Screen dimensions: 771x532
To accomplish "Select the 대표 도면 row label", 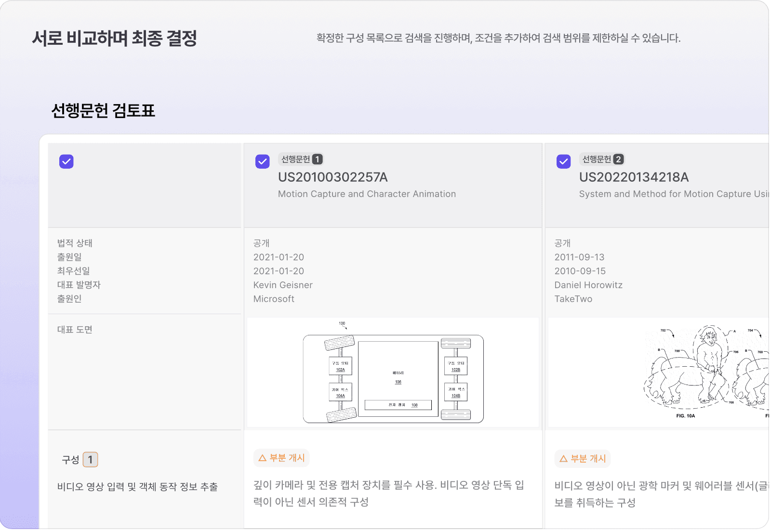I will [x=75, y=330].
